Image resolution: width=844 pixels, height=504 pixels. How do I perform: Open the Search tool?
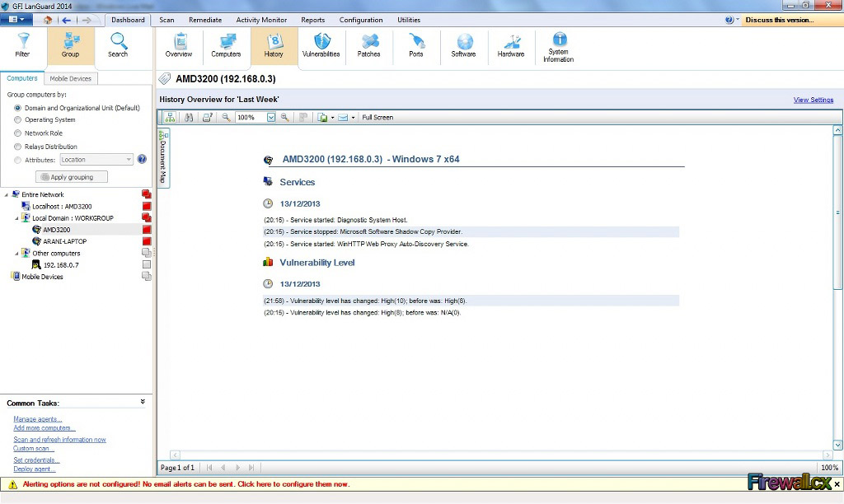point(118,46)
